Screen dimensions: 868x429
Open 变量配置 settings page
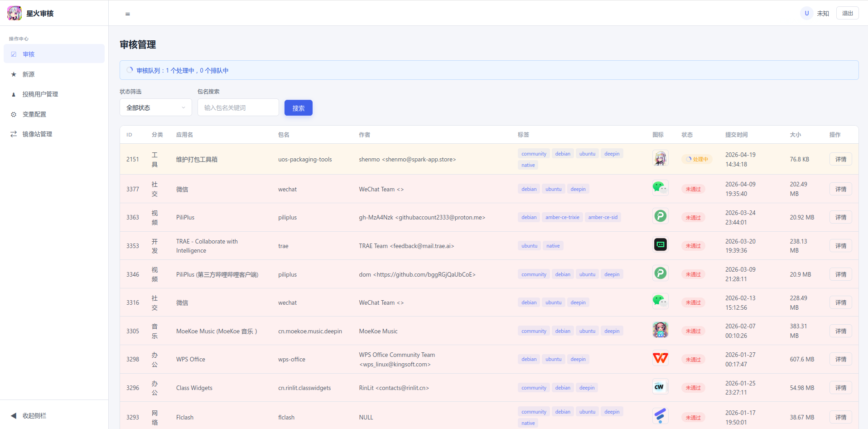(34, 114)
